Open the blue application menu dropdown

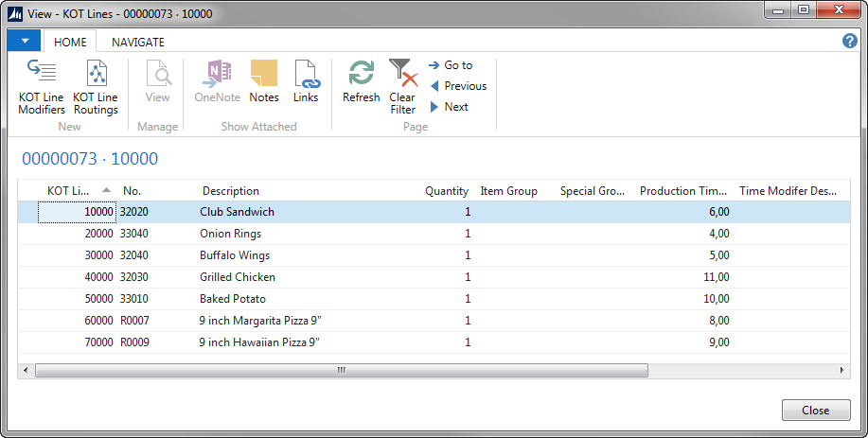(24, 42)
